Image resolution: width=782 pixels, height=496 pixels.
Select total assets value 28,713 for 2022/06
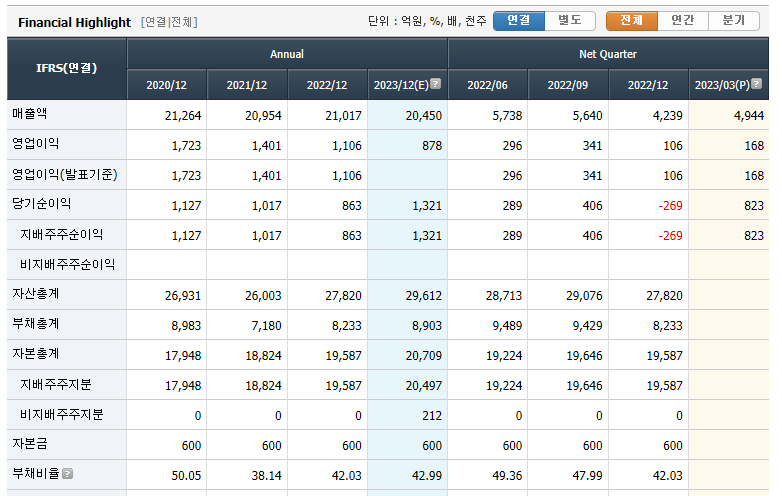[x=504, y=296]
